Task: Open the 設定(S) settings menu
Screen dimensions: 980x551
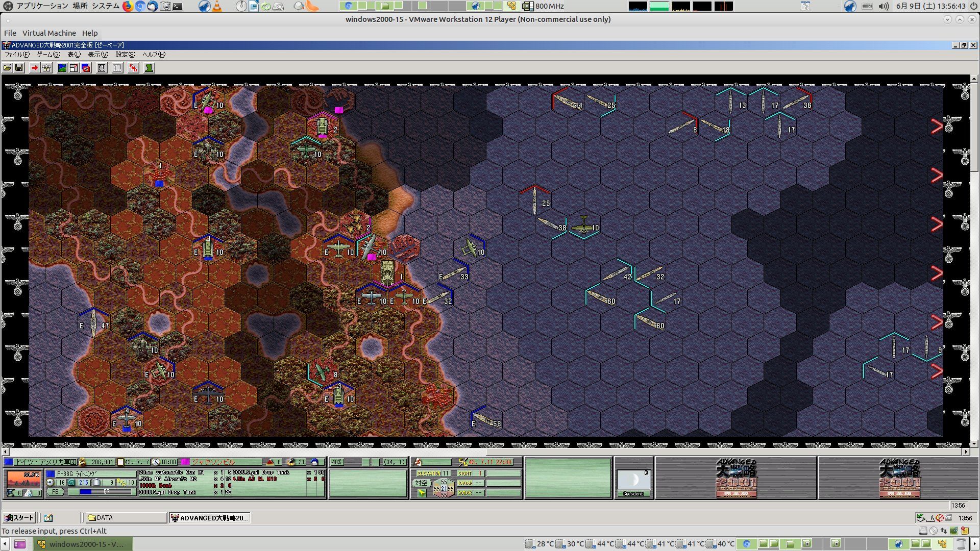Action: pyautogui.click(x=125, y=55)
